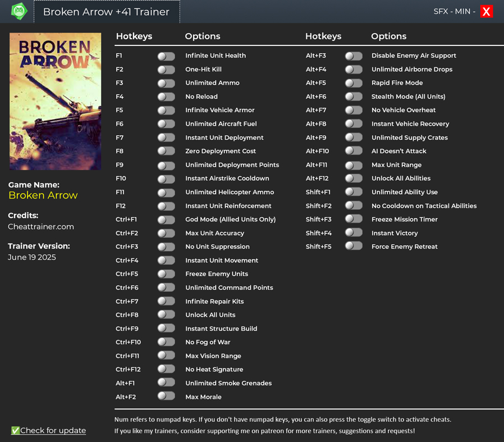
Task: Click the Shift+F5 hotkey label
Action: tap(319, 247)
